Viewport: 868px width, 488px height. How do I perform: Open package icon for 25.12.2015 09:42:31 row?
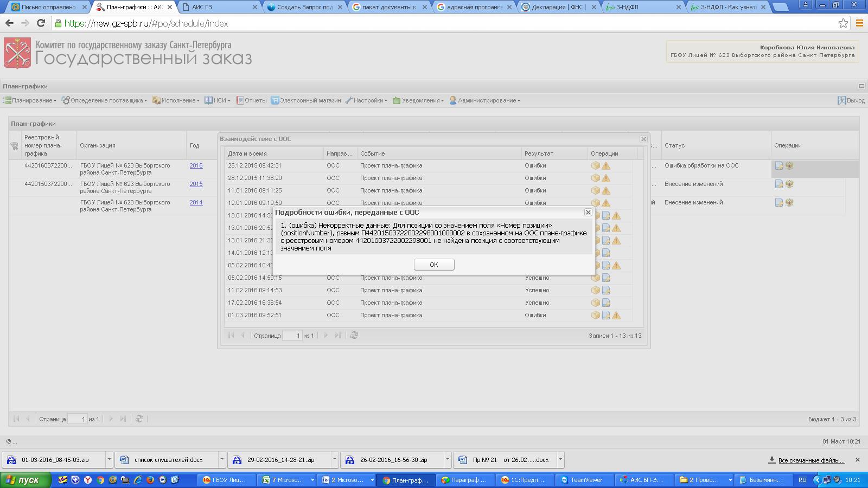[x=596, y=165]
